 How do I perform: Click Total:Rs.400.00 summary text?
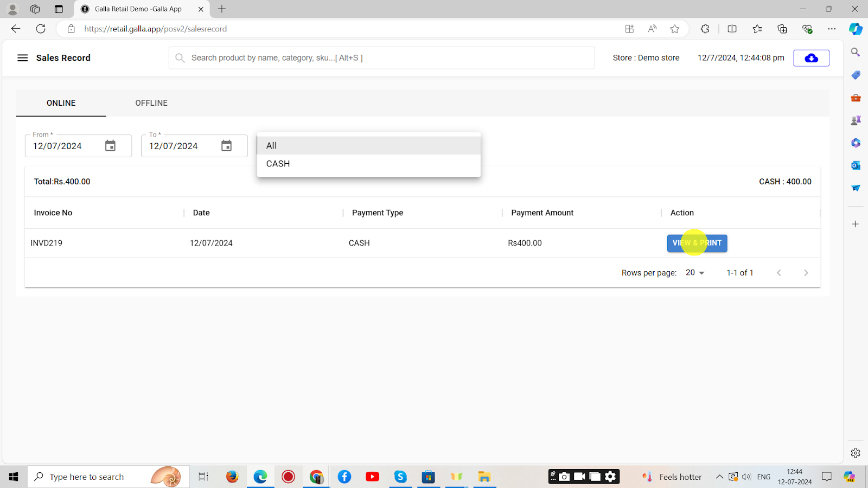click(x=62, y=182)
